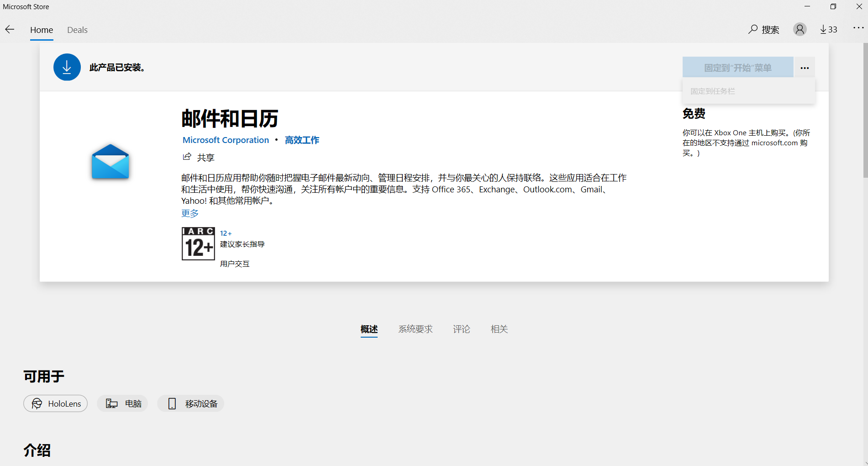Select the 概述 overview tab
The width and height of the screenshot is (868, 466).
369,329
